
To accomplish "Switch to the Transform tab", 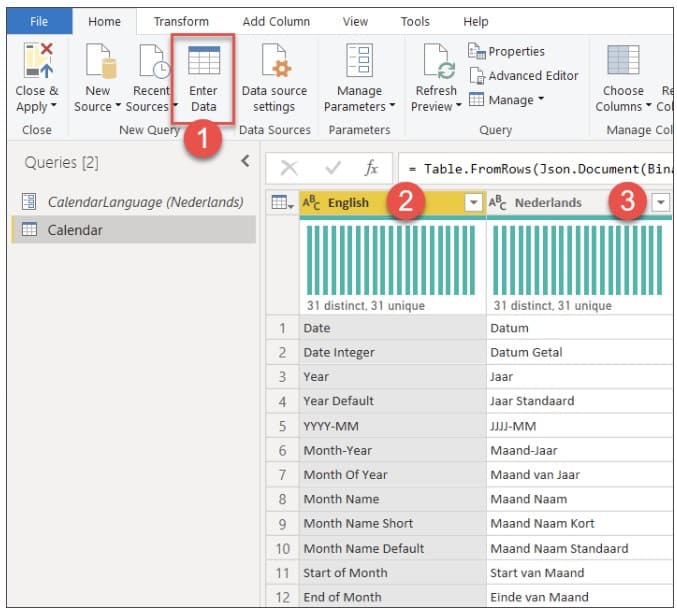I will coord(181,21).
